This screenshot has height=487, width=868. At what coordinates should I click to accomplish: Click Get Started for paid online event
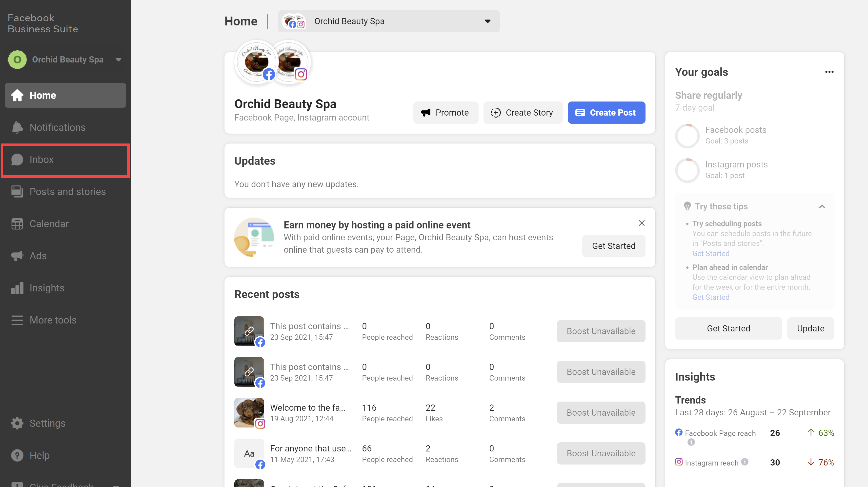pyautogui.click(x=614, y=246)
